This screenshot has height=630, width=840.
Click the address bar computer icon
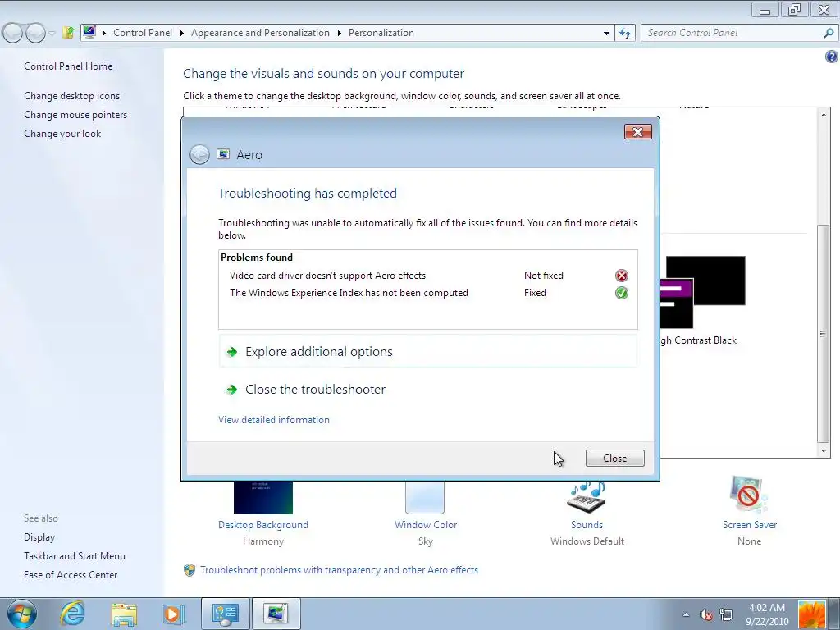point(89,32)
